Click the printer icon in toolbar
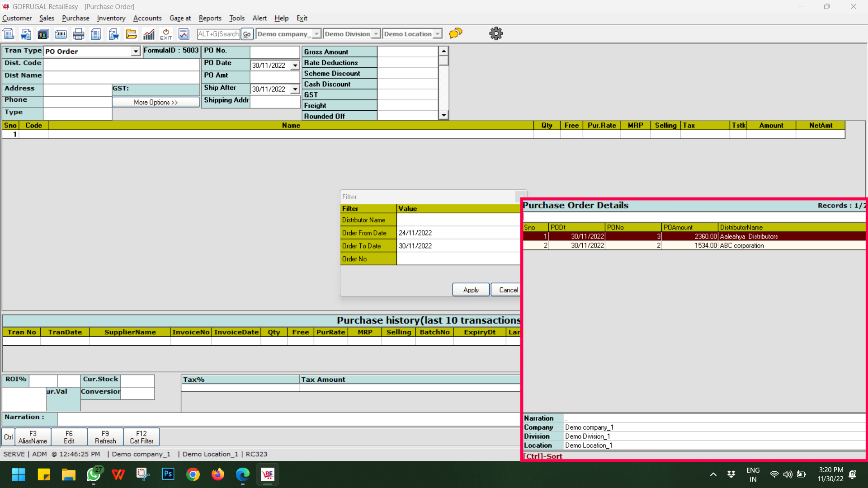The width and height of the screenshot is (868, 488). coord(78,34)
